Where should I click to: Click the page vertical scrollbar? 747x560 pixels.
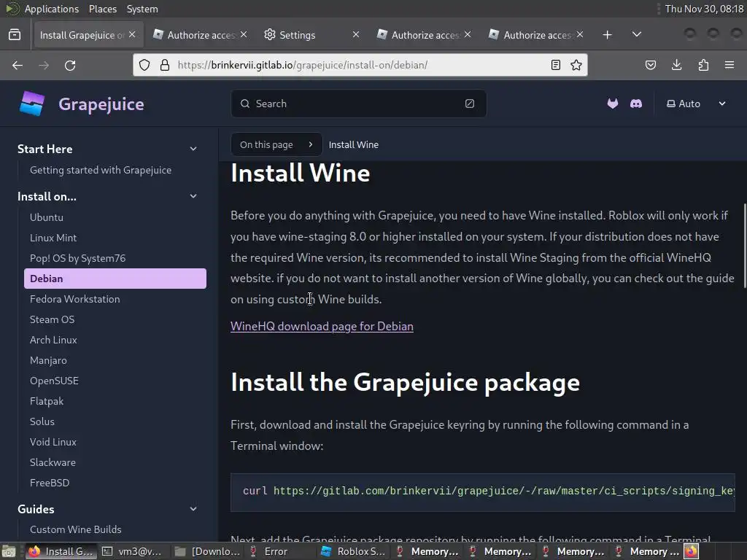745,246
